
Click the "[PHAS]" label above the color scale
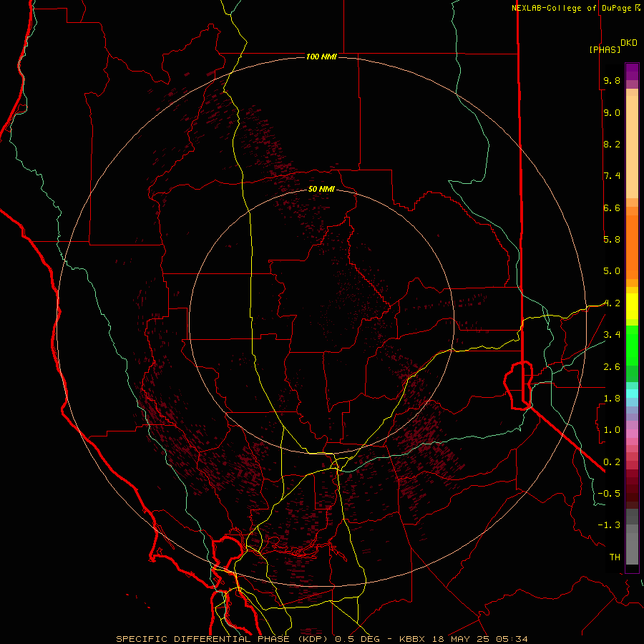(x=605, y=49)
